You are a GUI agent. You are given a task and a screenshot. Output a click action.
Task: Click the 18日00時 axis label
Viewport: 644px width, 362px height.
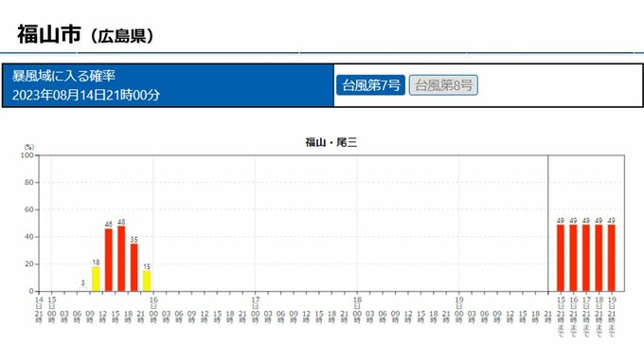click(x=357, y=310)
